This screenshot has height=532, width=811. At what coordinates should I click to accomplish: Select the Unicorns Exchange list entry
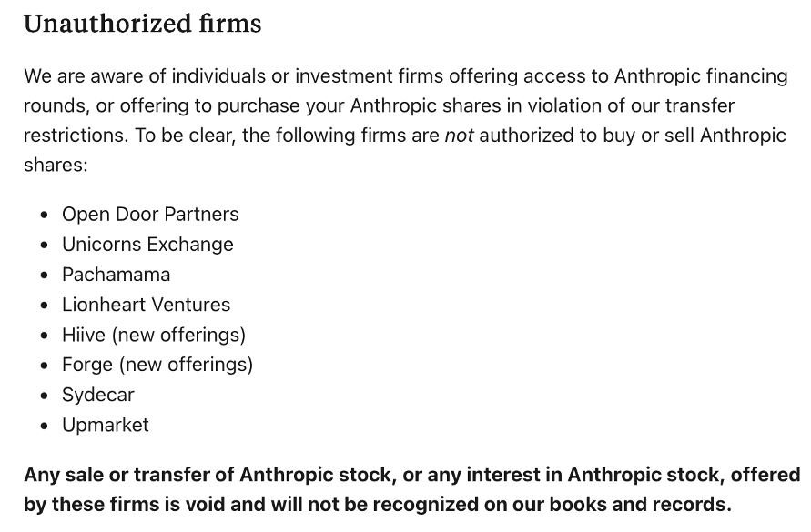tap(148, 244)
